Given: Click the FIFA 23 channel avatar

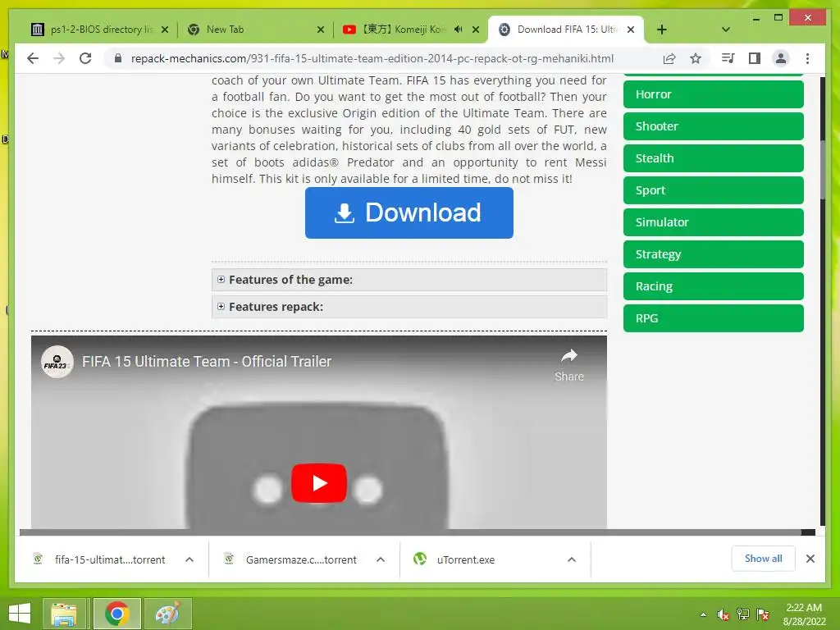Looking at the screenshot, I should tap(57, 362).
